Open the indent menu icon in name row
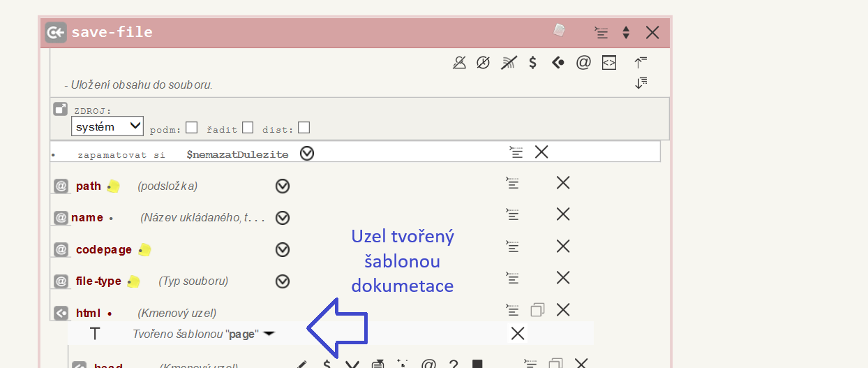 pos(513,214)
